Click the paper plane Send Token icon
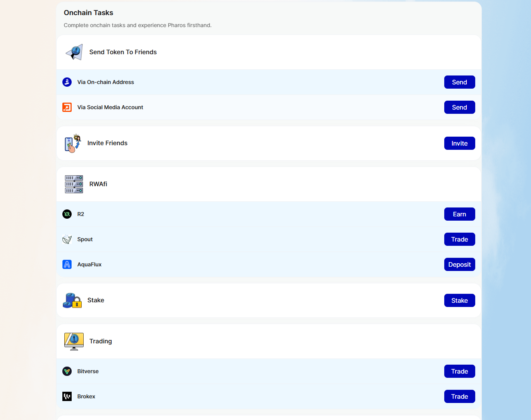 coord(74,52)
